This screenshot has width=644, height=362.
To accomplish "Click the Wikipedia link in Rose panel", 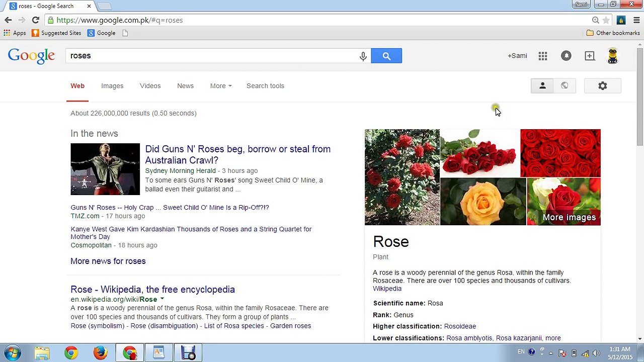I will [387, 289].
